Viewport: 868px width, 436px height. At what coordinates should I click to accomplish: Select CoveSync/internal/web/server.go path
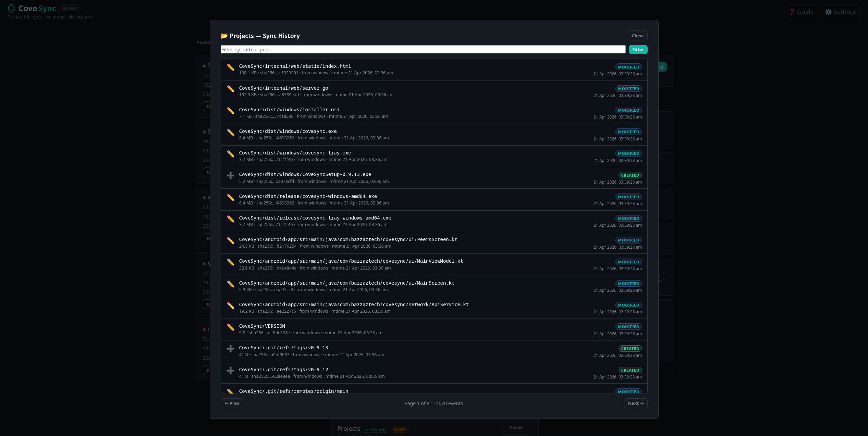coord(283,88)
